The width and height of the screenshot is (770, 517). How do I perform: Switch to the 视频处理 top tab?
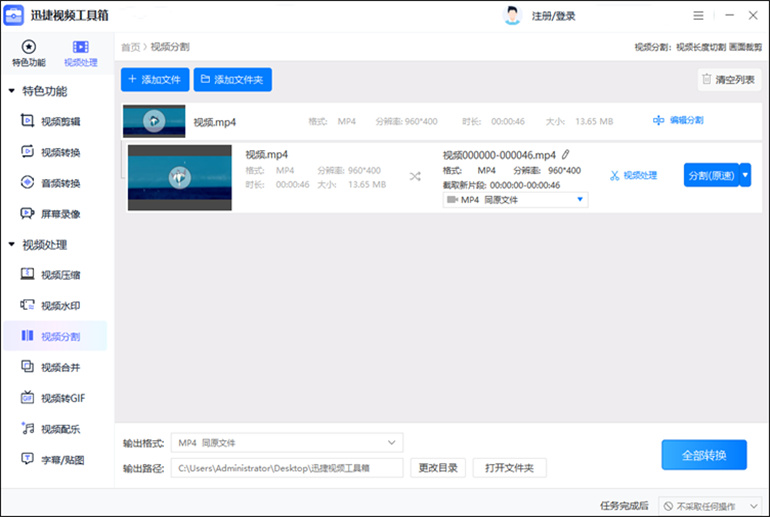point(81,53)
